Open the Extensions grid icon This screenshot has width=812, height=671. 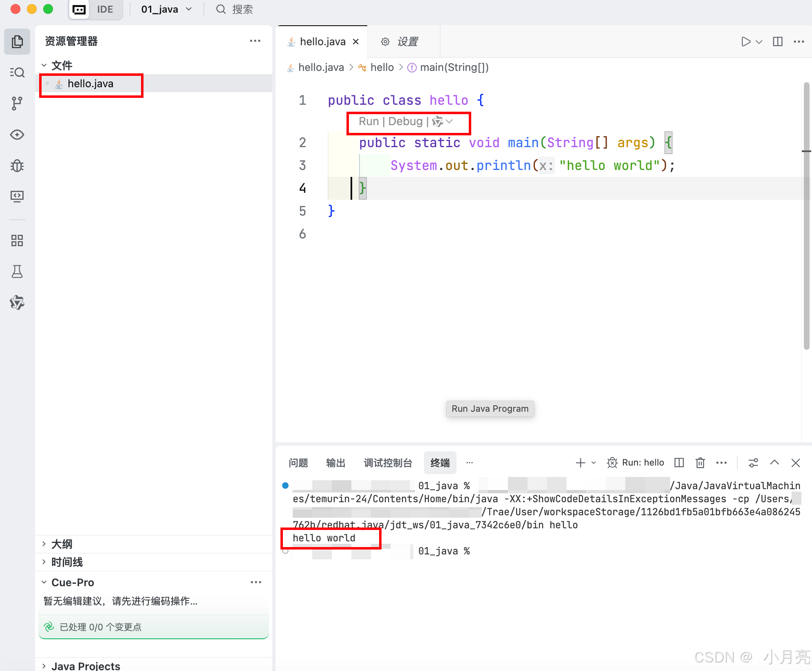(17, 241)
